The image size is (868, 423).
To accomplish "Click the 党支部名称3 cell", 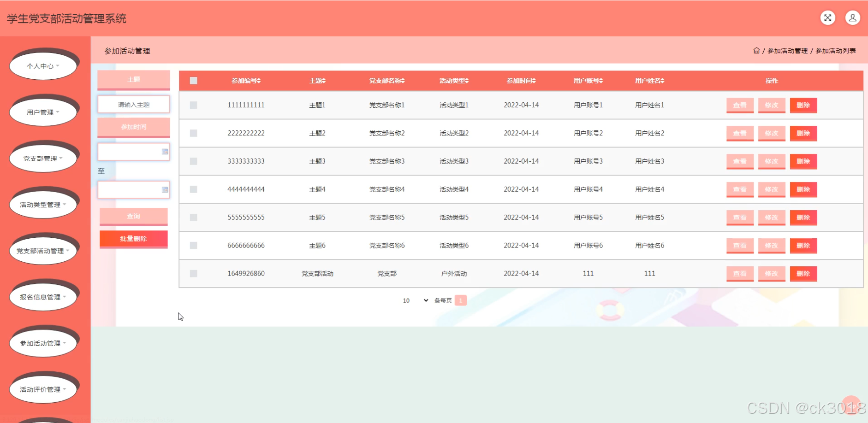I will coord(387,161).
